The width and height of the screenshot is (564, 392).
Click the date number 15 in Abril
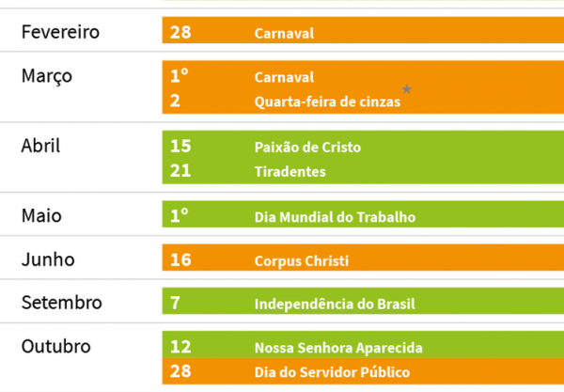click(180, 148)
